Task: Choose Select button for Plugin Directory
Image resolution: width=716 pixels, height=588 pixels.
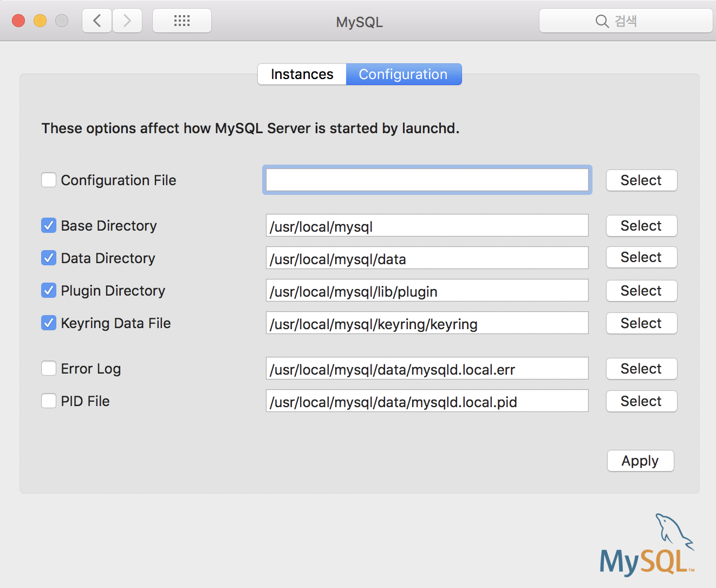Action: [x=641, y=291]
